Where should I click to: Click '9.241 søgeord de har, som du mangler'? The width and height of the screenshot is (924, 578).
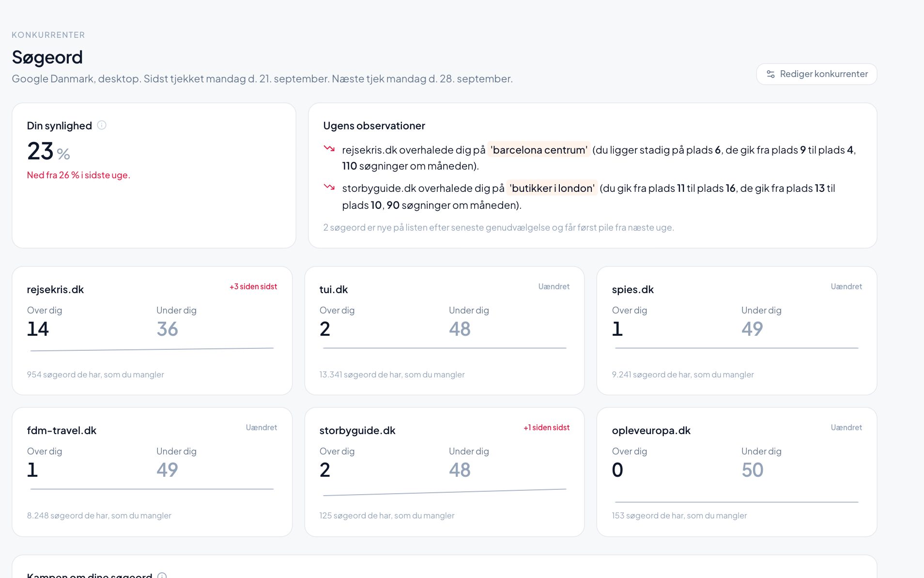[x=683, y=375]
